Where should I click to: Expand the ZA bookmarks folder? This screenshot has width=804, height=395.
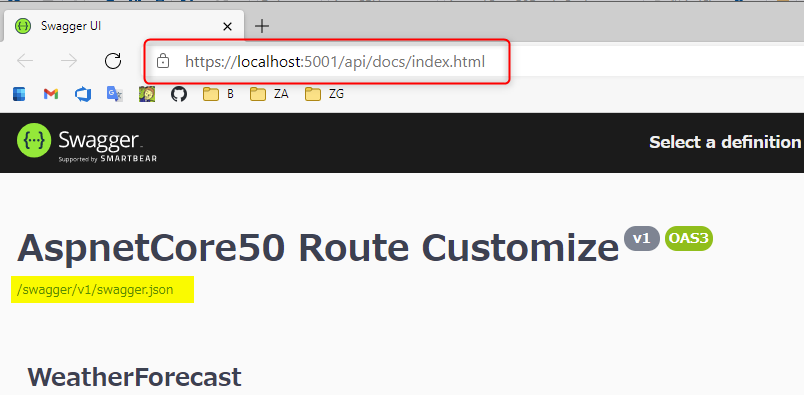tap(269, 94)
